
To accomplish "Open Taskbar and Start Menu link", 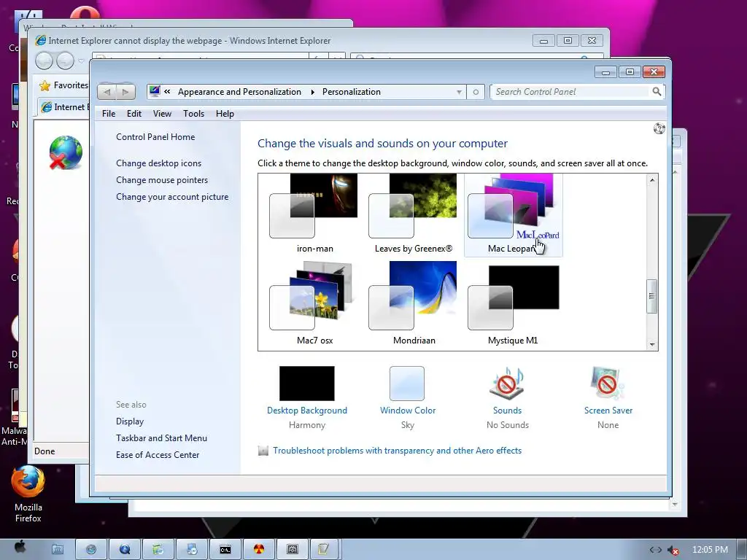I will [161, 438].
